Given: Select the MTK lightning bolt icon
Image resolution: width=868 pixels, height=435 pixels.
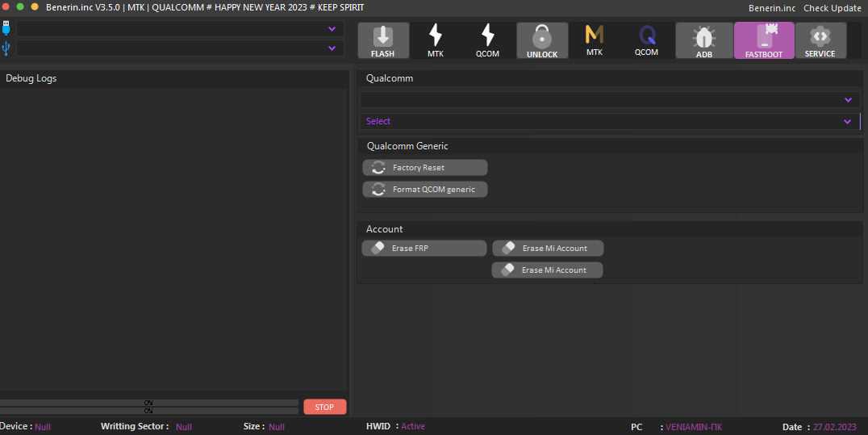Looking at the screenshot, I should click(436, 40).
